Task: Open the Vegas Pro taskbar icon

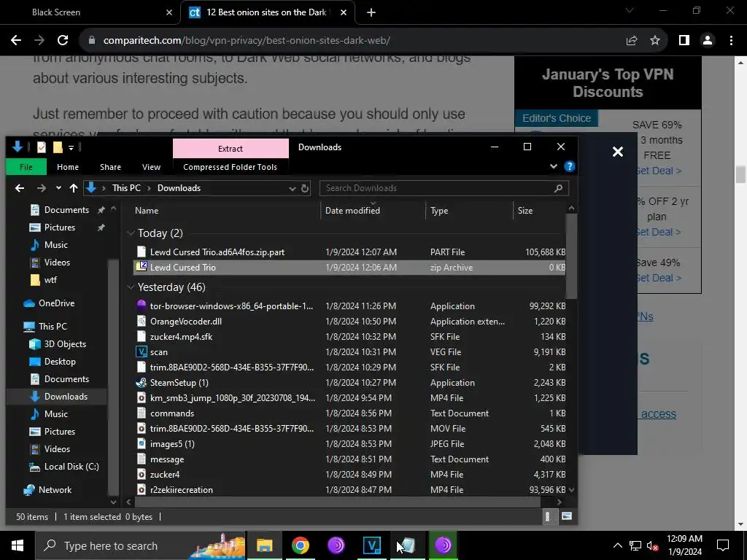Action: pos(371,545)
